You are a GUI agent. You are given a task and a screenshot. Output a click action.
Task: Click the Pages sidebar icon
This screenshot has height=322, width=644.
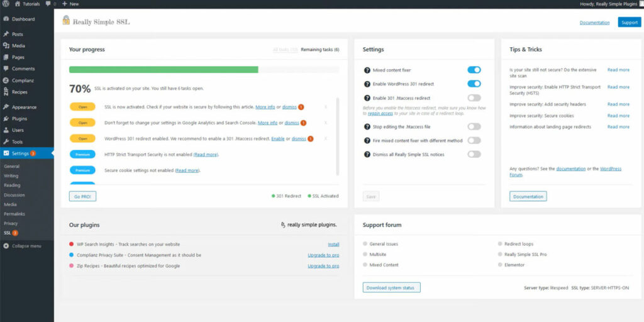[6, 57]
